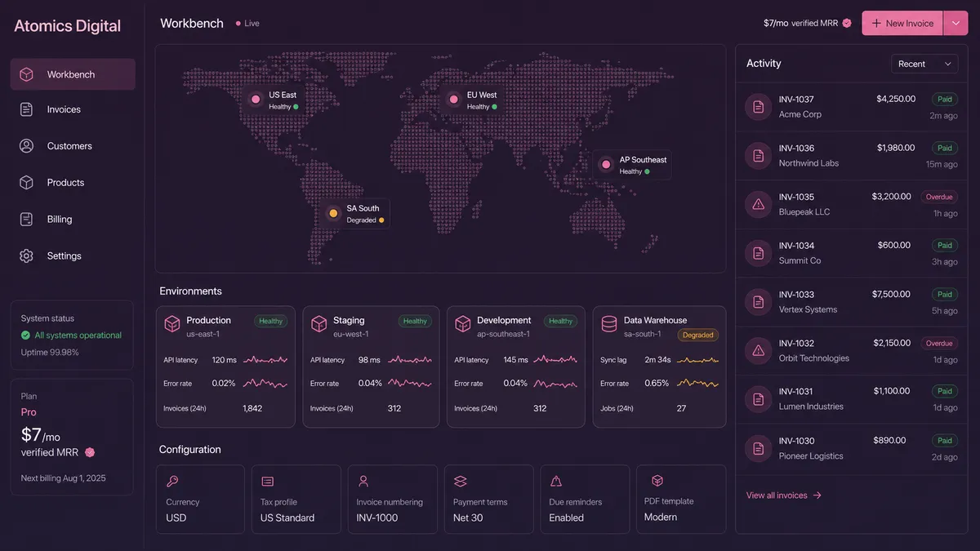Click the Due reminders alert icon
The height and width of the screenshot is (551, 980).
pyautogui.click(x=556, y=482)
